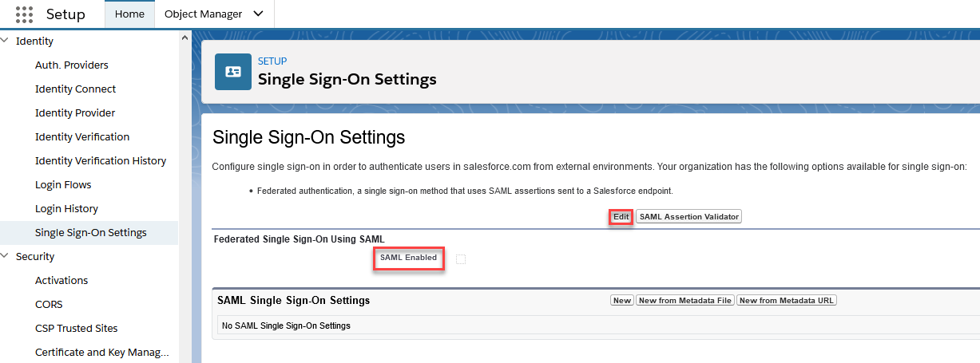The width and height of the screenshot is (980, 363).
Task: Open Login History sidebar item
Action: (66, 209)
